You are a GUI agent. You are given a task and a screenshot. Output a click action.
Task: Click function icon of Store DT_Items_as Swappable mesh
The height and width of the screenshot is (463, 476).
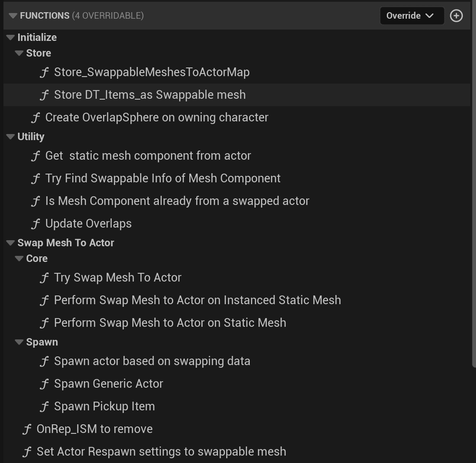pyautogui.click(x=44, y=95)
